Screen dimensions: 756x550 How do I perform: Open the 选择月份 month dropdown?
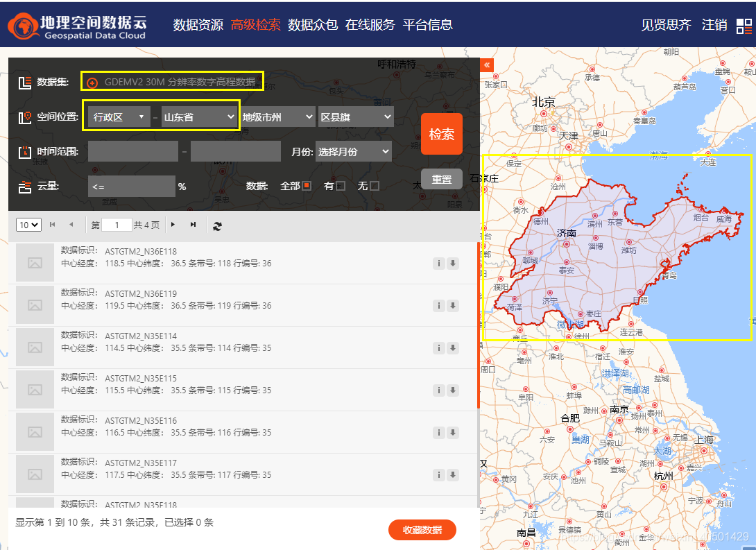click(354, 151)
